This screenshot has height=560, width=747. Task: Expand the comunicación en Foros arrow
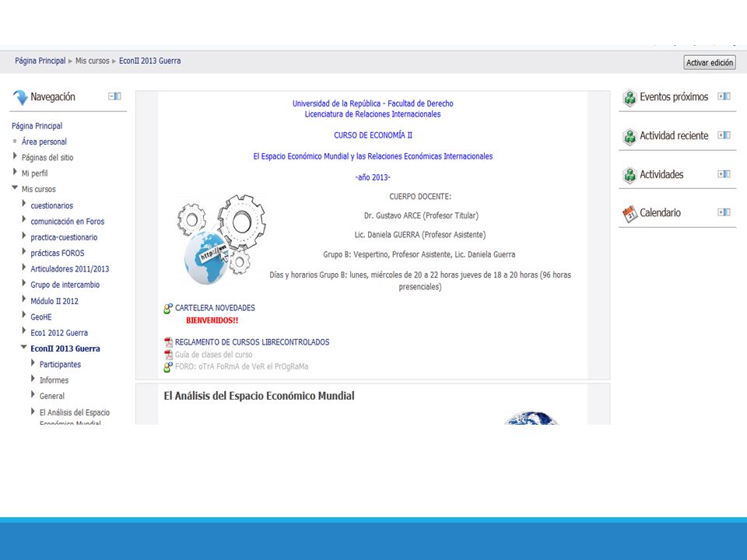pyautogui.click(x=24, y=219)
